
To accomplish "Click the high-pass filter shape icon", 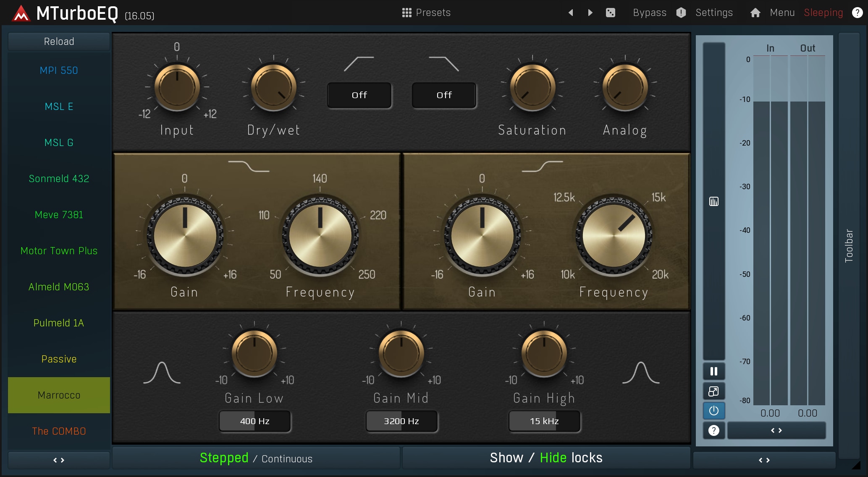I will pos(359,64).
